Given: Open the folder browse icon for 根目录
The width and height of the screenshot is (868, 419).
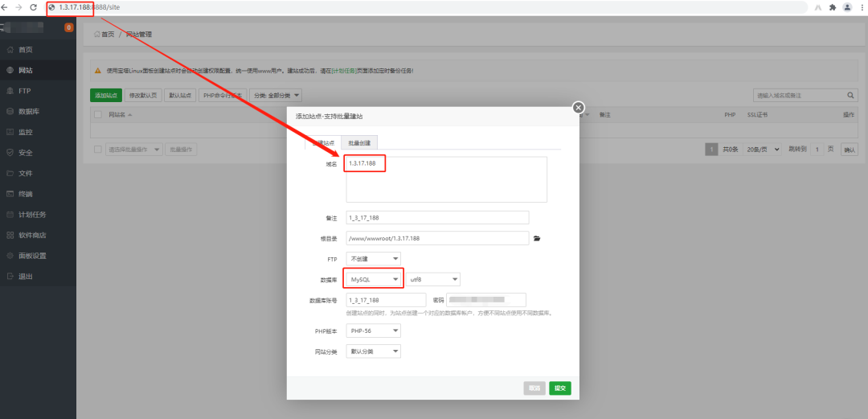Looking at the screenshot, I should (x=536, y=238).
